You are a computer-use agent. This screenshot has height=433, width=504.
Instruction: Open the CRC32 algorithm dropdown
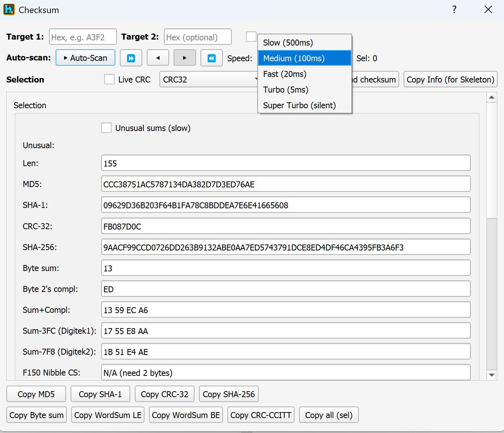(209, 79)
